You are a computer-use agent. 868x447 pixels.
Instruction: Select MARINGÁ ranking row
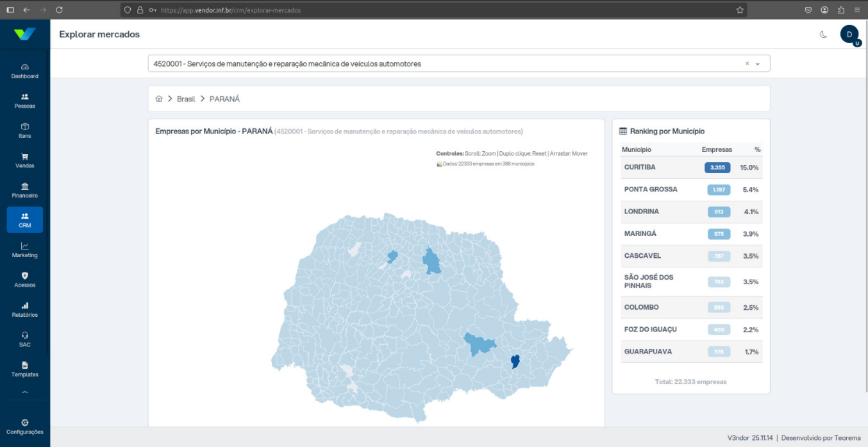tap(691, 234)
